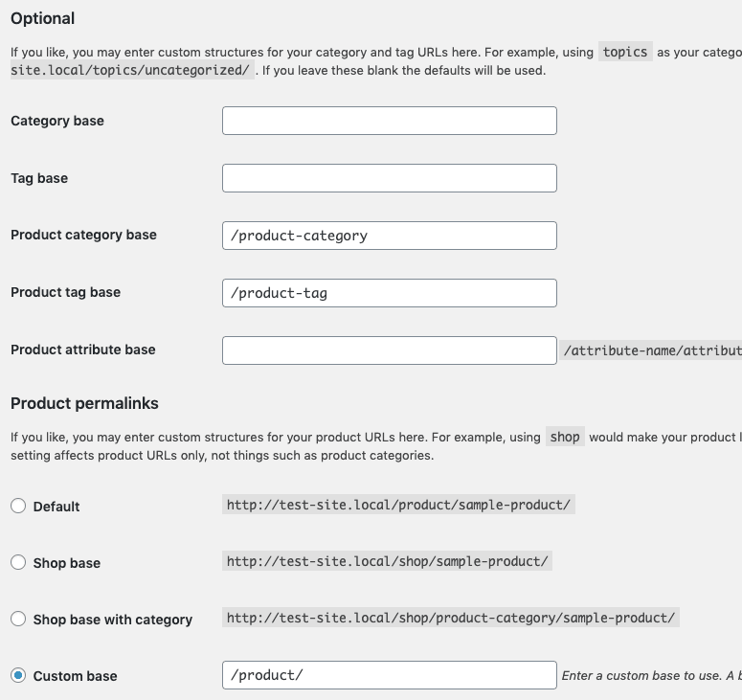This screenshot has height=700, width=742.
Task: Click the empty Product attribute base field
Action: click(x=389, y=350)
